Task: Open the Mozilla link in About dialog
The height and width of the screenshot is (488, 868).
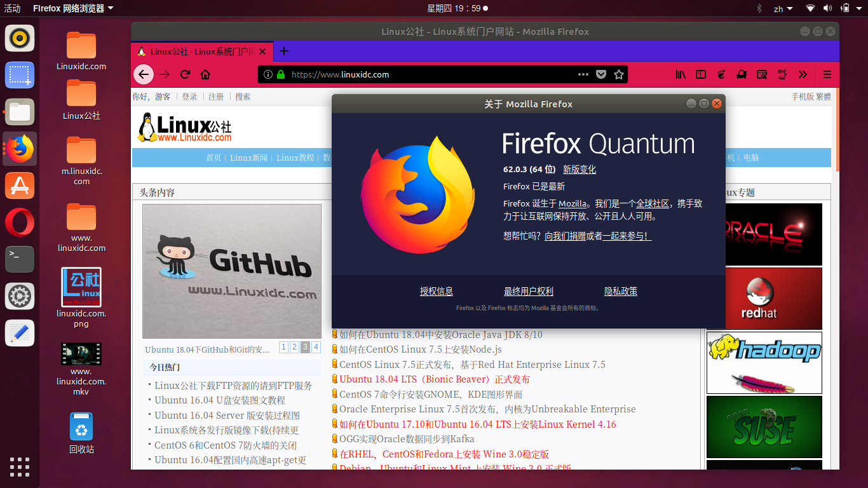Action: coord(573,204)
